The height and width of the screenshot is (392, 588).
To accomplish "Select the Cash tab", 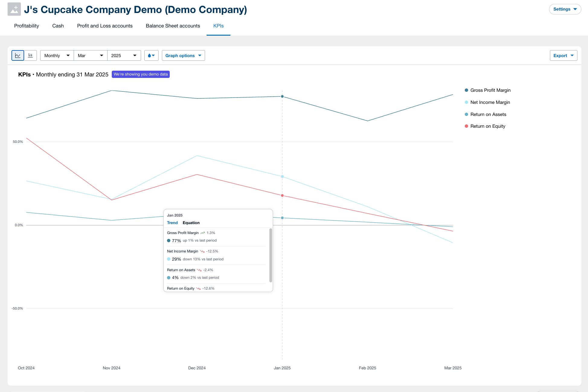I will tap(58, 26).
